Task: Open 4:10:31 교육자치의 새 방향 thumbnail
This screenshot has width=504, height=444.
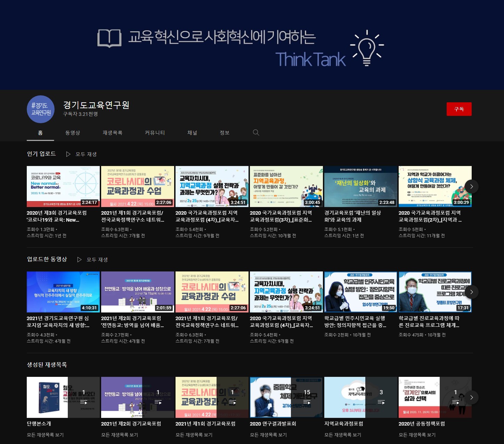Action: tap(63, 292)
